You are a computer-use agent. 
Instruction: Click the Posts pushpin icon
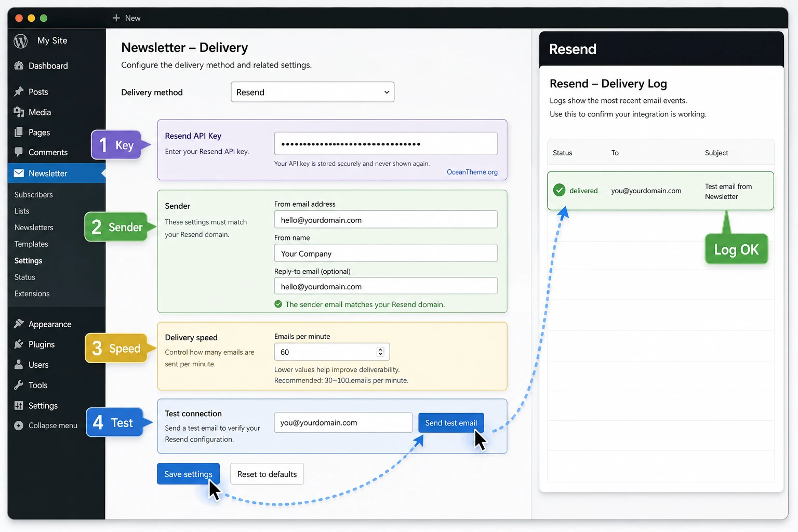(19, 91)
